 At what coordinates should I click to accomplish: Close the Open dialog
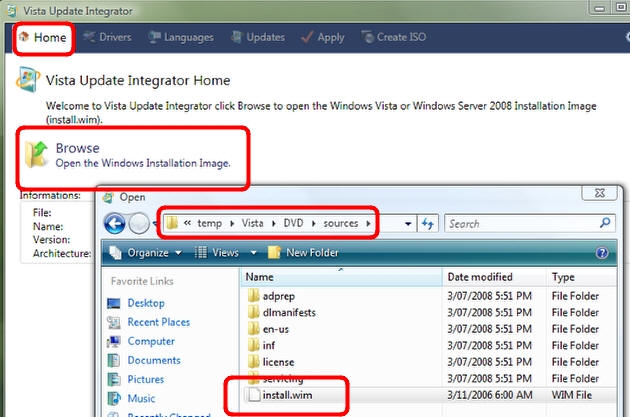click(599, 193)
